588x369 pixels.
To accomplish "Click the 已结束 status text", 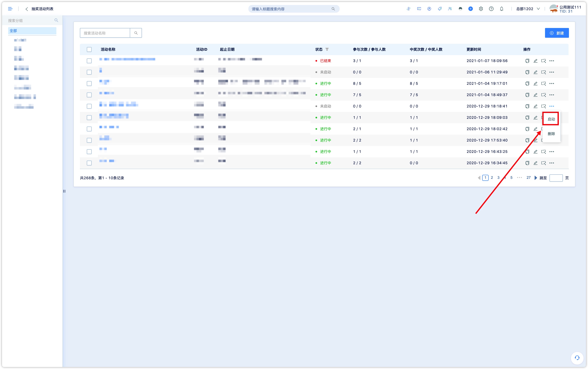I will (325, 61).
